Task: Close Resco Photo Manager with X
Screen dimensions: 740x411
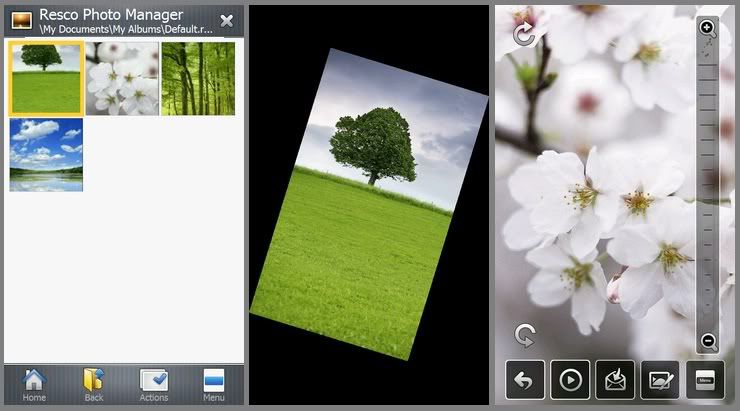Action: pos(227,20)
